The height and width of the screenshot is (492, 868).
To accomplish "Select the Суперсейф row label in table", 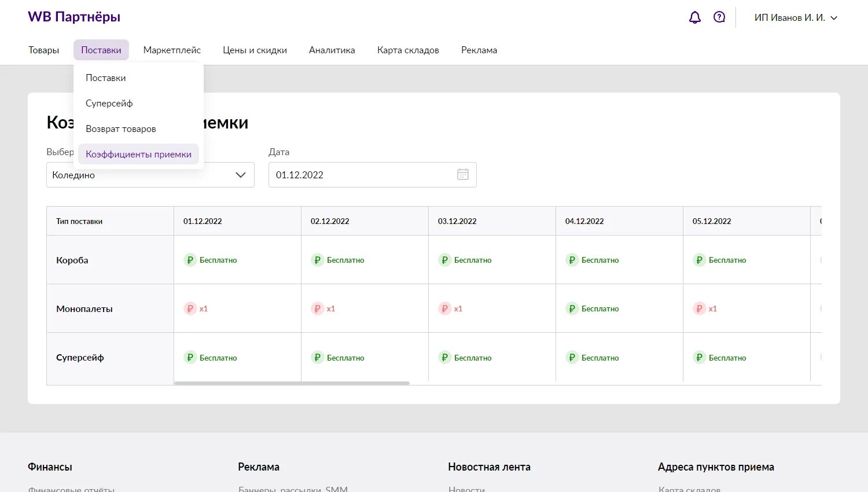I will [80, 357].
